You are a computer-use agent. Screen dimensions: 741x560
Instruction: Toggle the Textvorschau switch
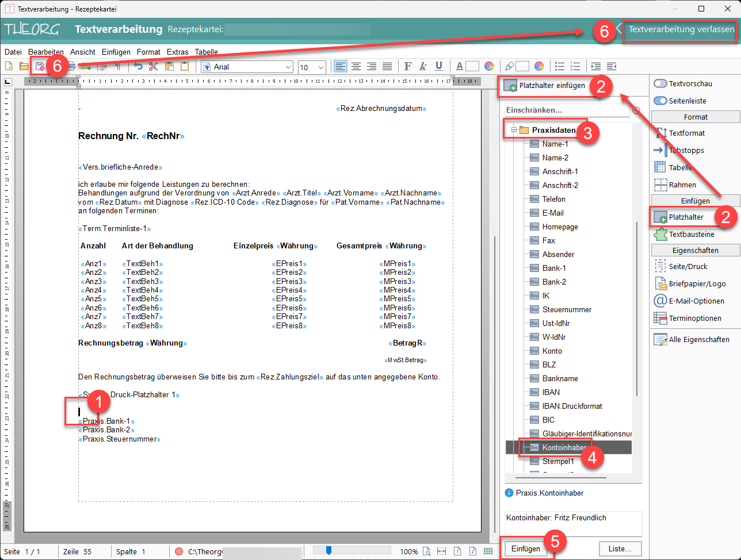point(660,84)
